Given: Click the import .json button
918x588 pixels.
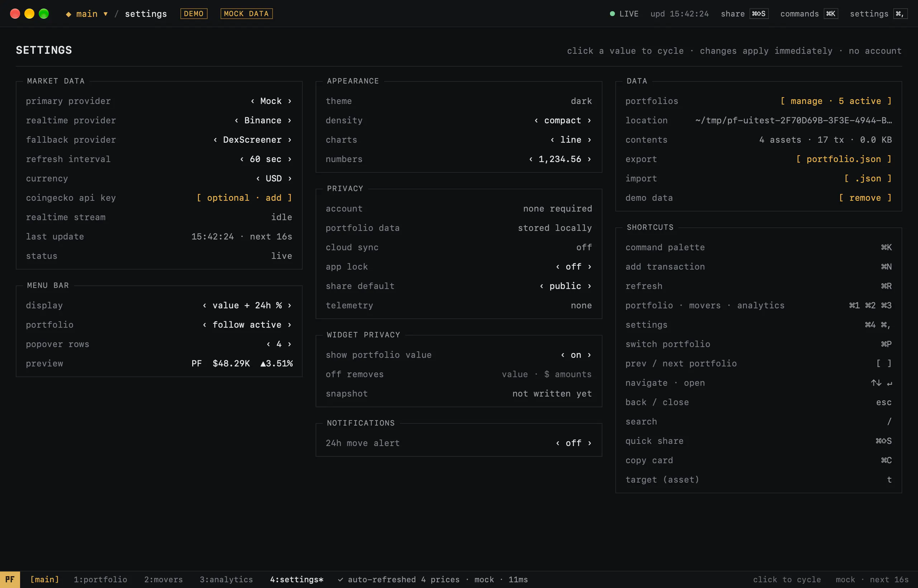Looking at the screenshot, I should pyautogui.click(x=868, y=179).
